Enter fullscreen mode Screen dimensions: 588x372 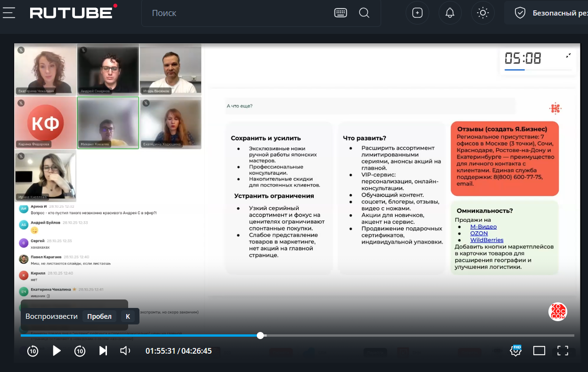(563, 351)
